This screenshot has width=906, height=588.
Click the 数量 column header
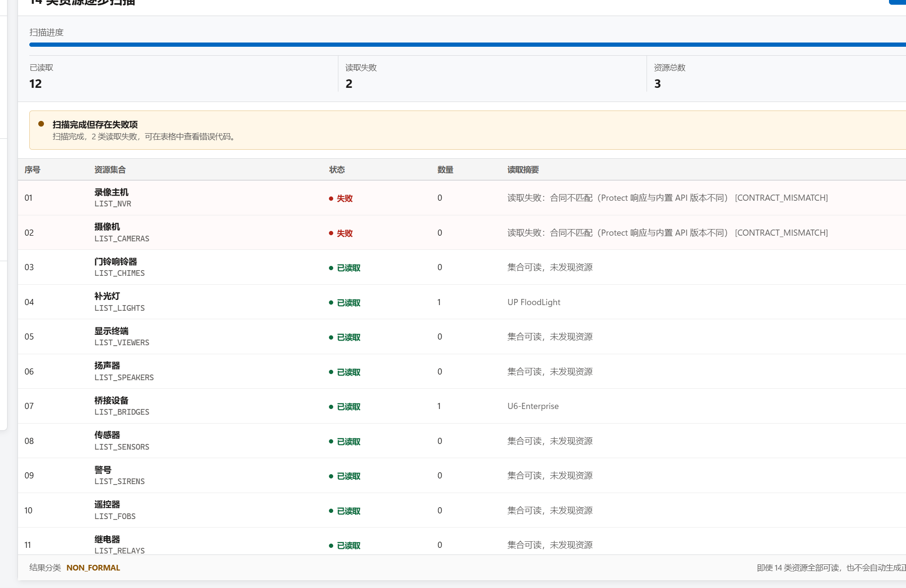pos(445,170)
